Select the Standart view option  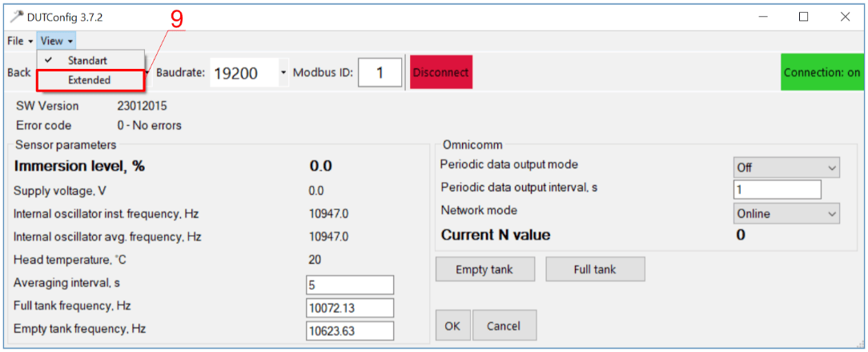[x=86, y=61]
